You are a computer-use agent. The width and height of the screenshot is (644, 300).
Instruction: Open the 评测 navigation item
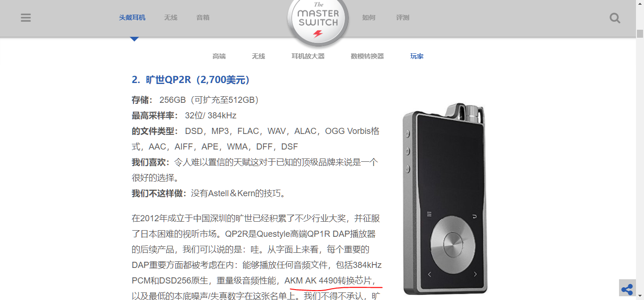pyautogui.click(x=403, y=17)
